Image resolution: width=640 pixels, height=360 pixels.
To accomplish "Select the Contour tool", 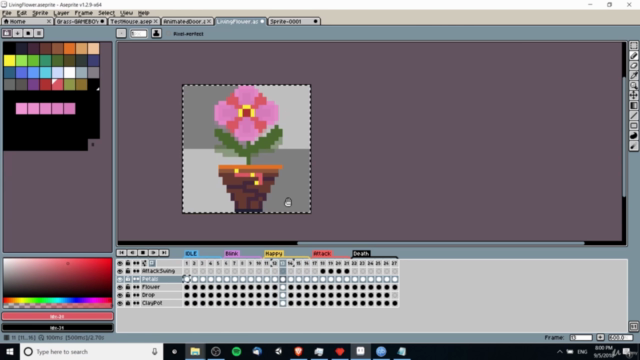I will (633, 136).
